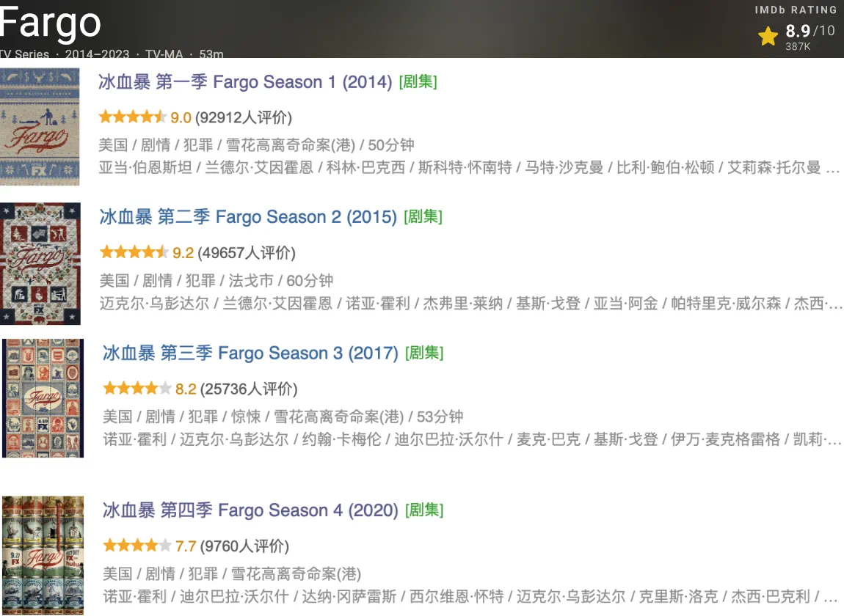Click (25736人评价) review count
The height and width of the screenshot is (616, 844).
(x=249, y=389)
